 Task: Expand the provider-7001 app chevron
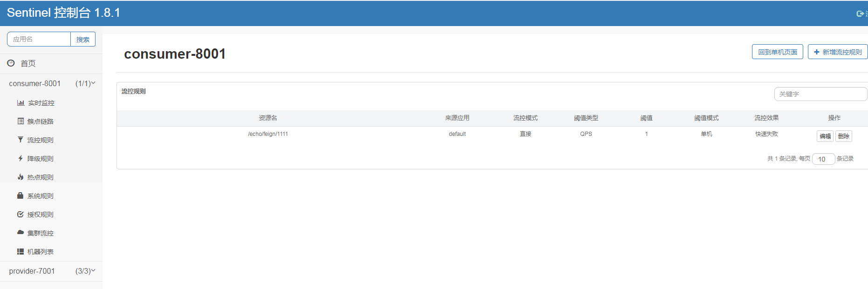(x=93, y=270)
